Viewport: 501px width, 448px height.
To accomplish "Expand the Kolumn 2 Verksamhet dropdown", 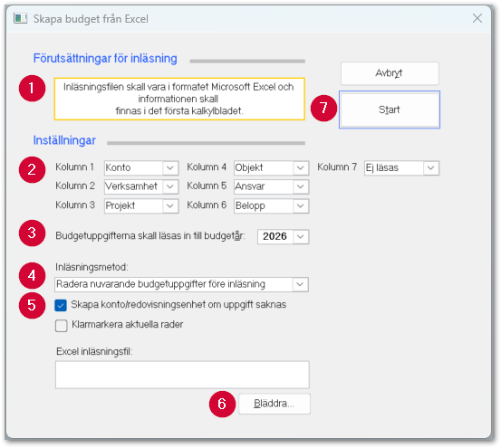I will (x=141, y=186).
